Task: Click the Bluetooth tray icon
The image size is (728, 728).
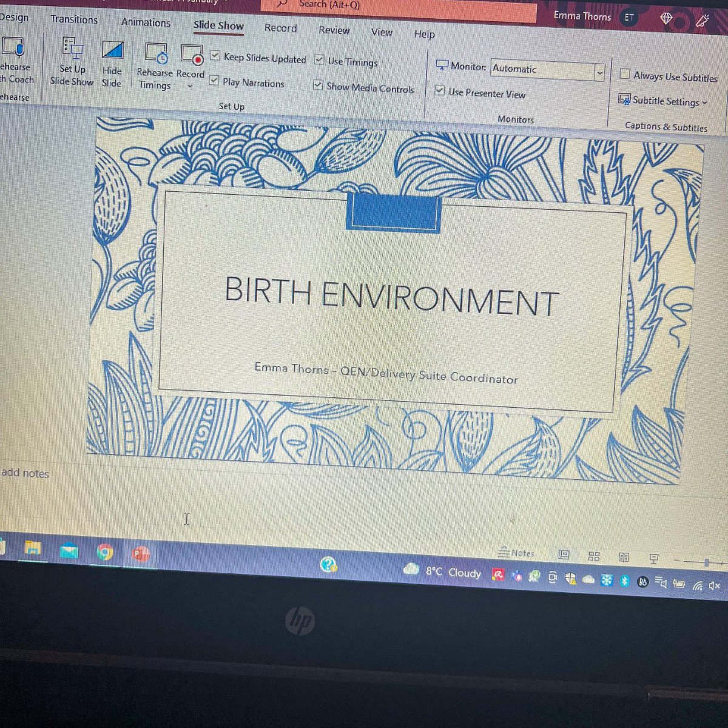Action: click(625, 581)
